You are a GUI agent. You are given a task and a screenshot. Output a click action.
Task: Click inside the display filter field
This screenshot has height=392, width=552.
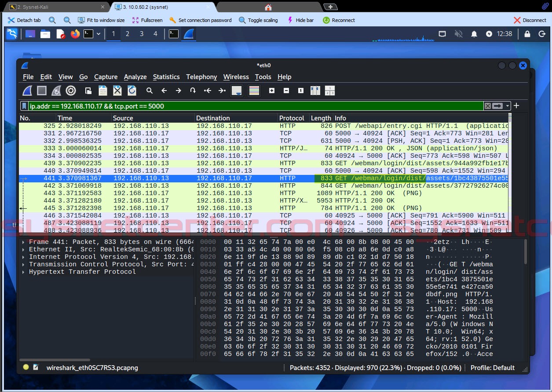click(x=256, y=106)
